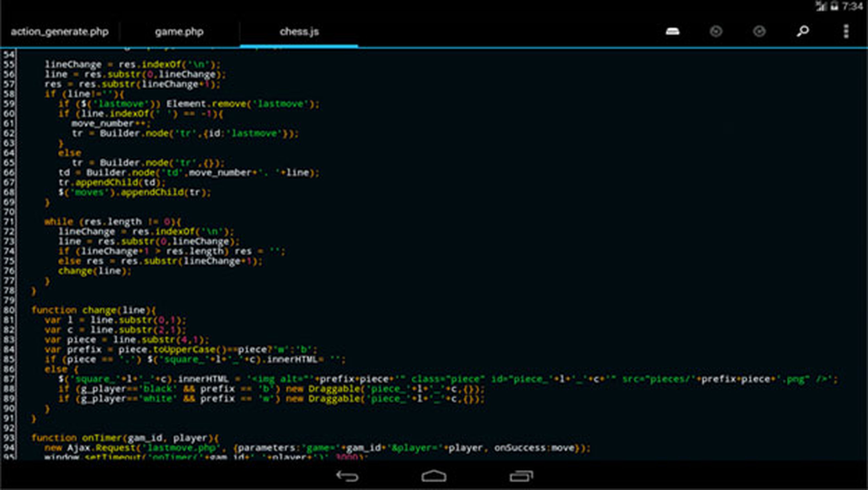Click "tr = Builder.node('tr',{});" on line 65
The width and height of the screenshot is (868, 490).
pos(148,163)
